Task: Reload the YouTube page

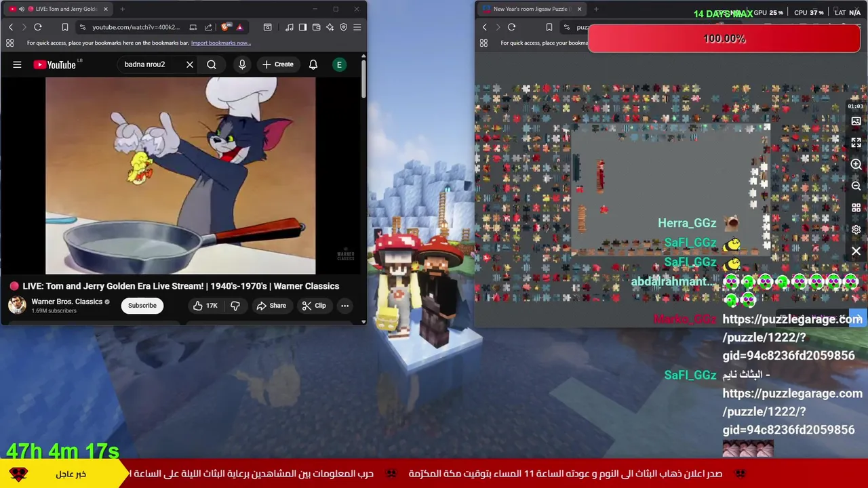Action: click(38, 27)
